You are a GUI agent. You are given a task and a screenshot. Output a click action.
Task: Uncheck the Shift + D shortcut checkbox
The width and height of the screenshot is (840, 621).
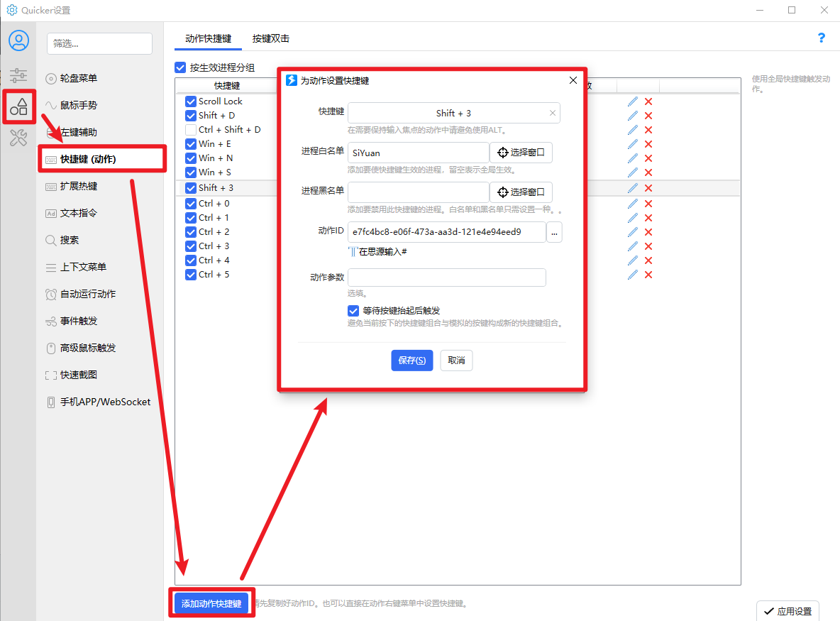point(191,116)
